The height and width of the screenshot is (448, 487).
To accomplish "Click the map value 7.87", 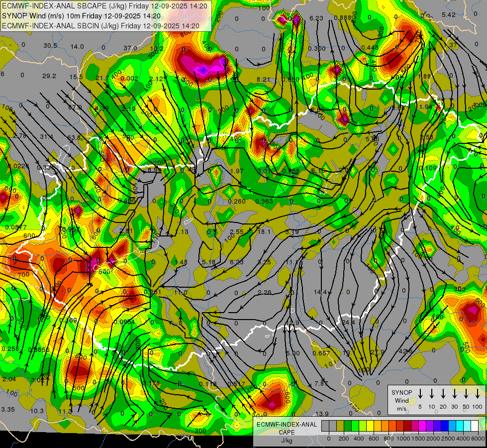I will (x=321, y=384).
